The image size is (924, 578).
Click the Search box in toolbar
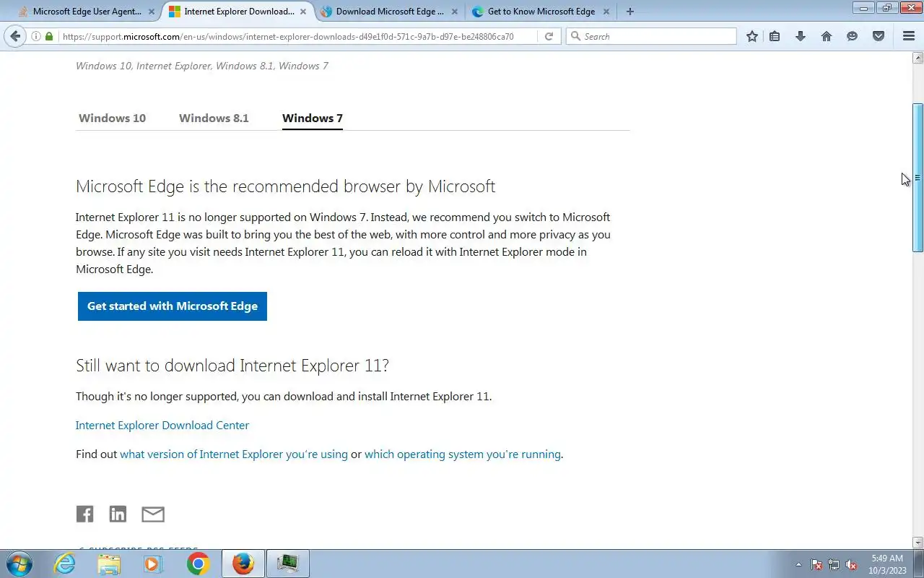651,36
